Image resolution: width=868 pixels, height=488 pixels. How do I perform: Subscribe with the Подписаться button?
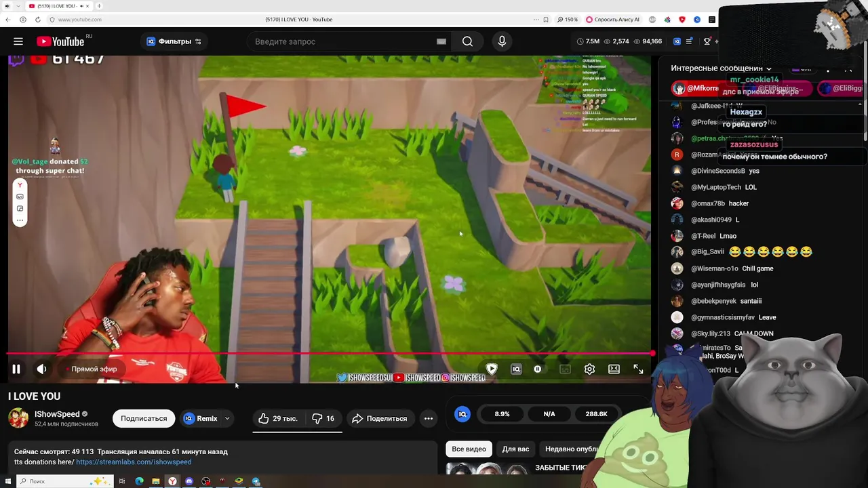pos(144,418)
